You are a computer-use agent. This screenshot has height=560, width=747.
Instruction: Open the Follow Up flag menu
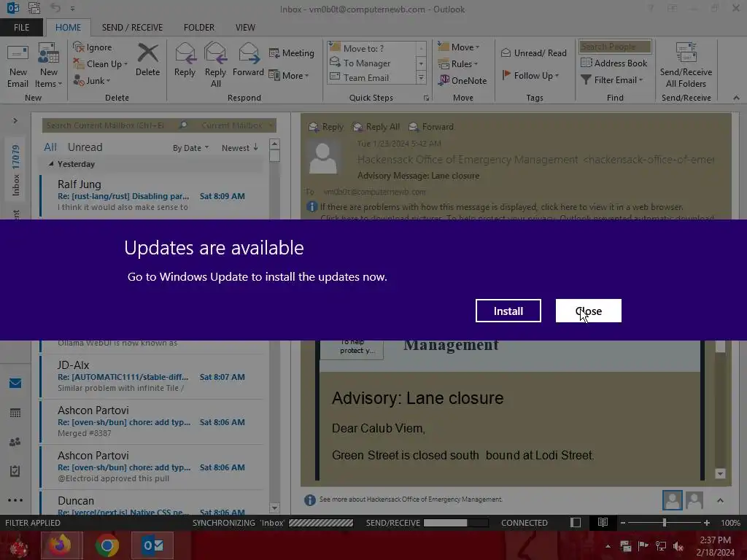[x=531, y=75]
